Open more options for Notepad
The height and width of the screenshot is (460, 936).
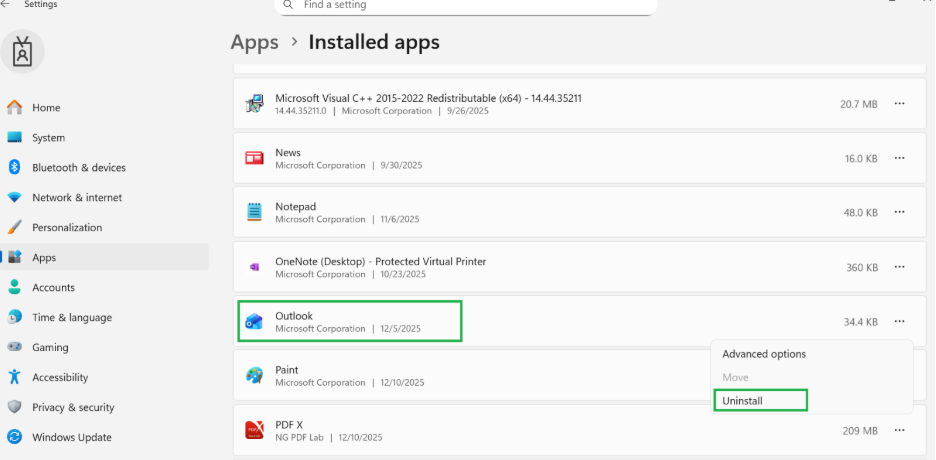(x=900, y=212)
